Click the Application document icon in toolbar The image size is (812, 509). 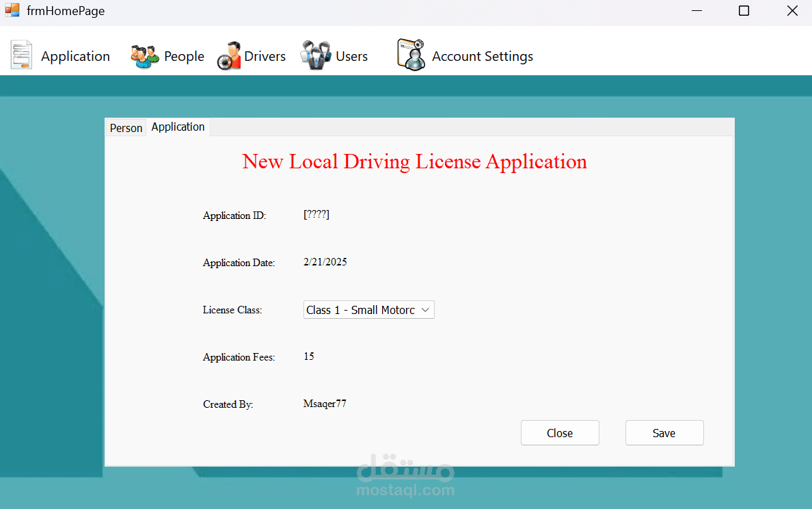point(21,55)
